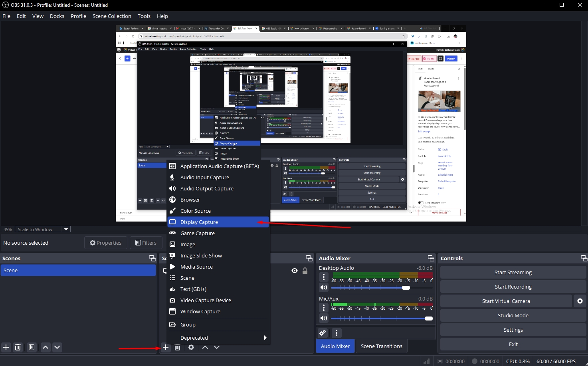Float the Controls dock panel
Image resolution: width=588 pixels, height=366 pixels.
584,258
